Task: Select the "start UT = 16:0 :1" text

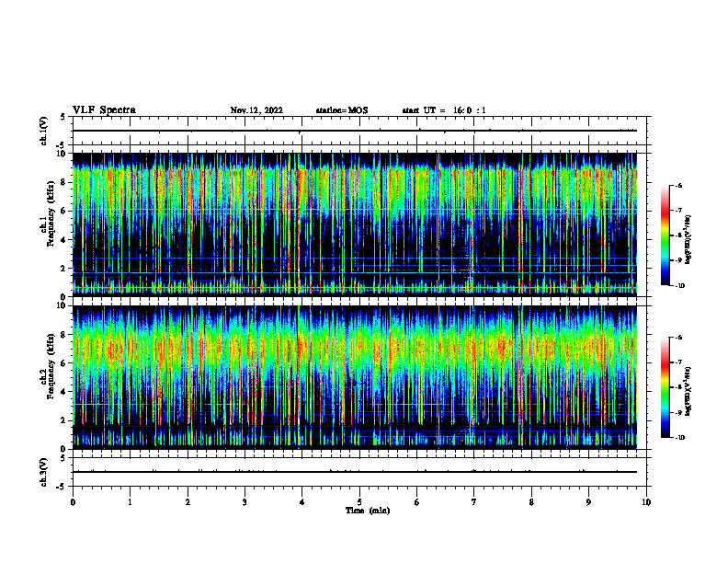Action: 444,110
